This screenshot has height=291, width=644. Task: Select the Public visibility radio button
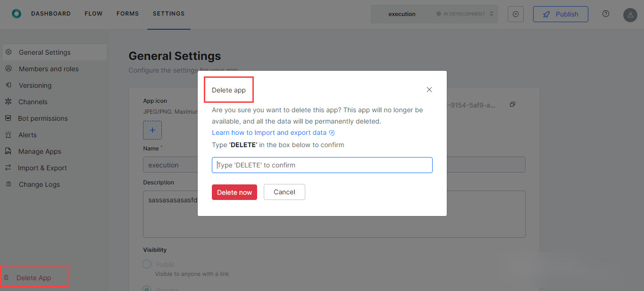147,264
